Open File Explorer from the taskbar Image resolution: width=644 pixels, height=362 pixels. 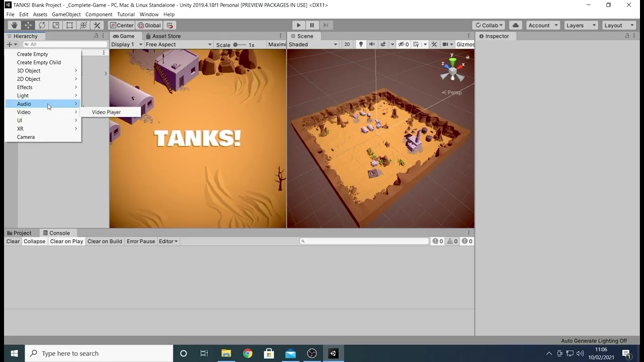pyautogui.click(x=226, y=353)
